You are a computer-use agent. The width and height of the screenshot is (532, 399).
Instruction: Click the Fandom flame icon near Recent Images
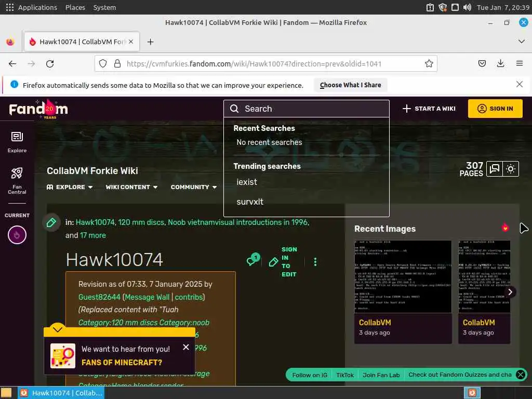505,227
